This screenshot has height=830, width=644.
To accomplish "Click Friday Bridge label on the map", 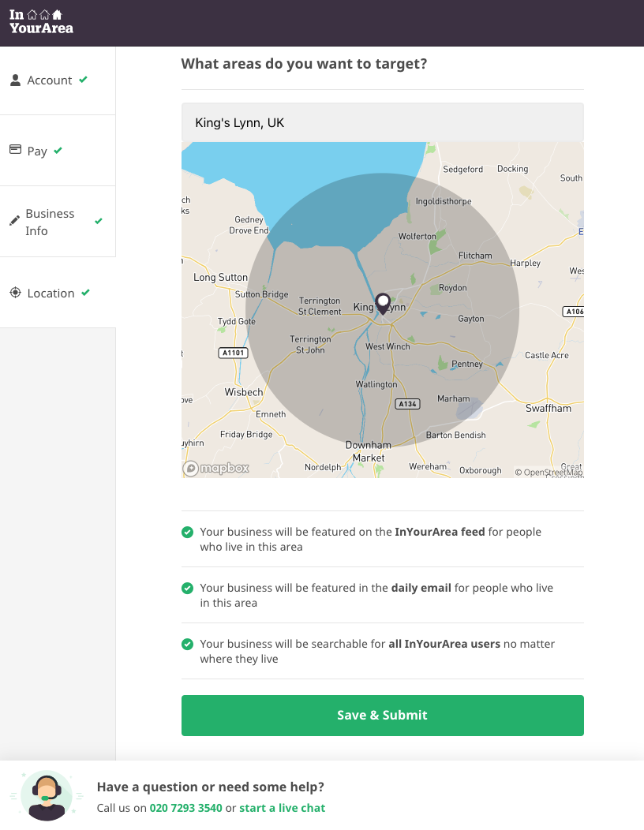I will 246,434.
